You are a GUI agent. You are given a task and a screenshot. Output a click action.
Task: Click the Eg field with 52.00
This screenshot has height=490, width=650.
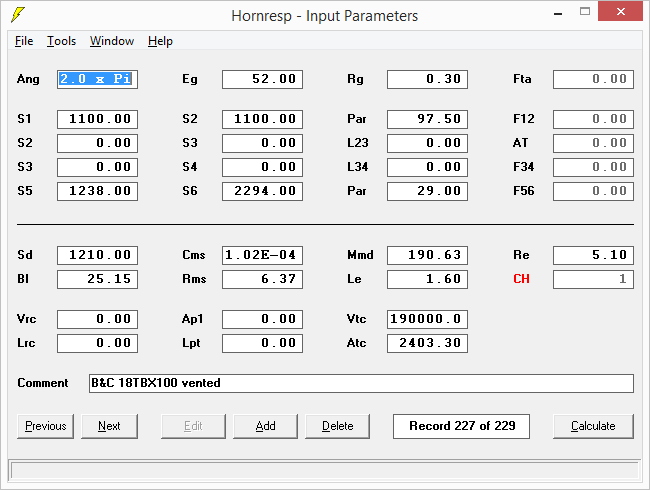tap(262, 79)
